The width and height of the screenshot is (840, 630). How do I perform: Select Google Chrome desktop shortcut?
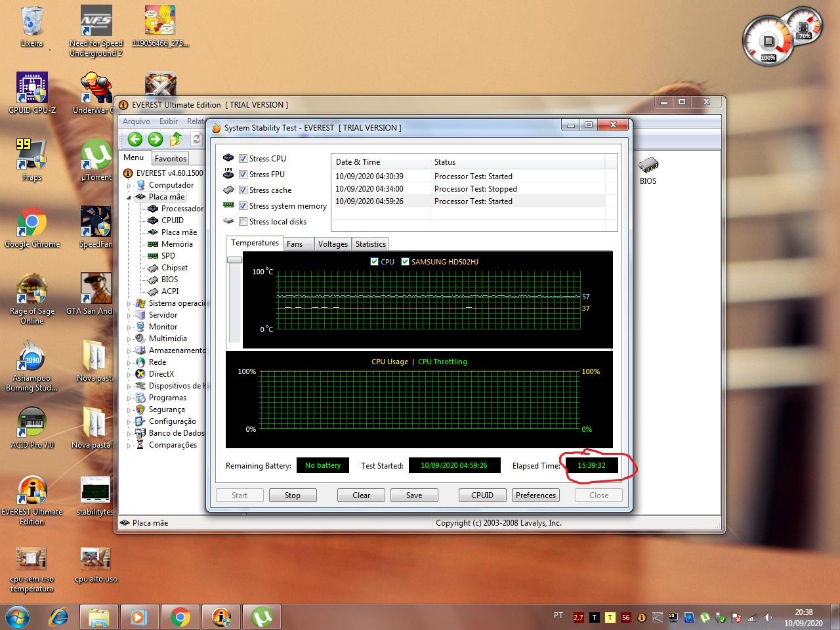coord(31,227)
